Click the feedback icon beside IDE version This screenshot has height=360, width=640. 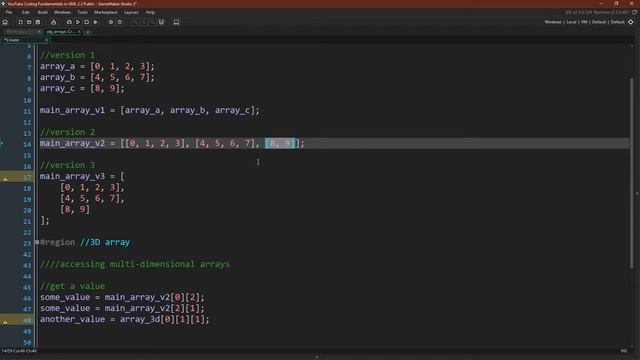coord(635,12)
